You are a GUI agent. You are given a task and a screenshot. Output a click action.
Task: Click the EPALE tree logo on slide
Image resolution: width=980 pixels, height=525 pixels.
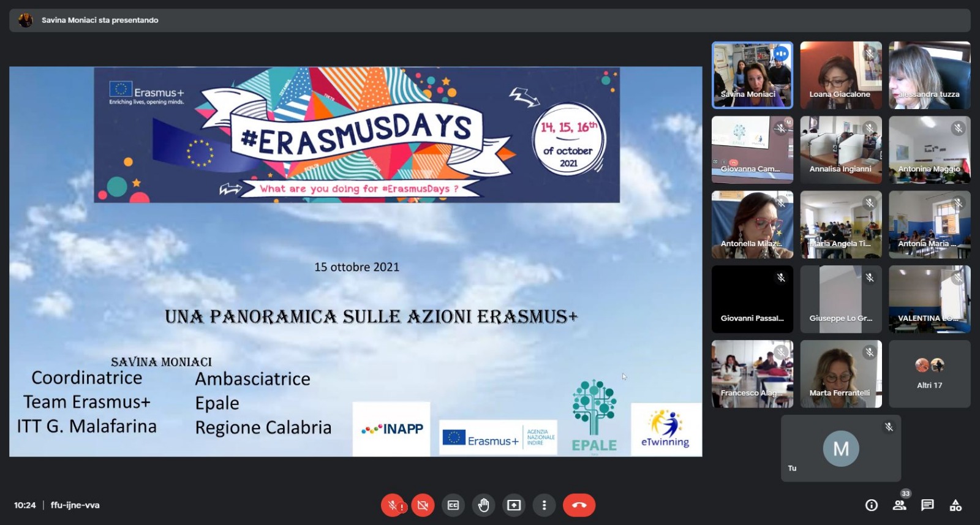pos(594,416)
